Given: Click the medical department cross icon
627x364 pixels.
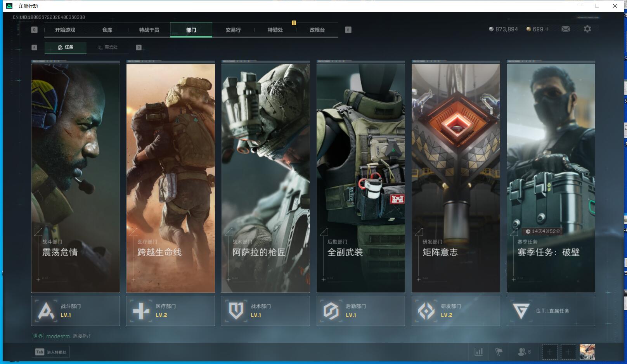Looking at the screenshot, I should point(141,311).
